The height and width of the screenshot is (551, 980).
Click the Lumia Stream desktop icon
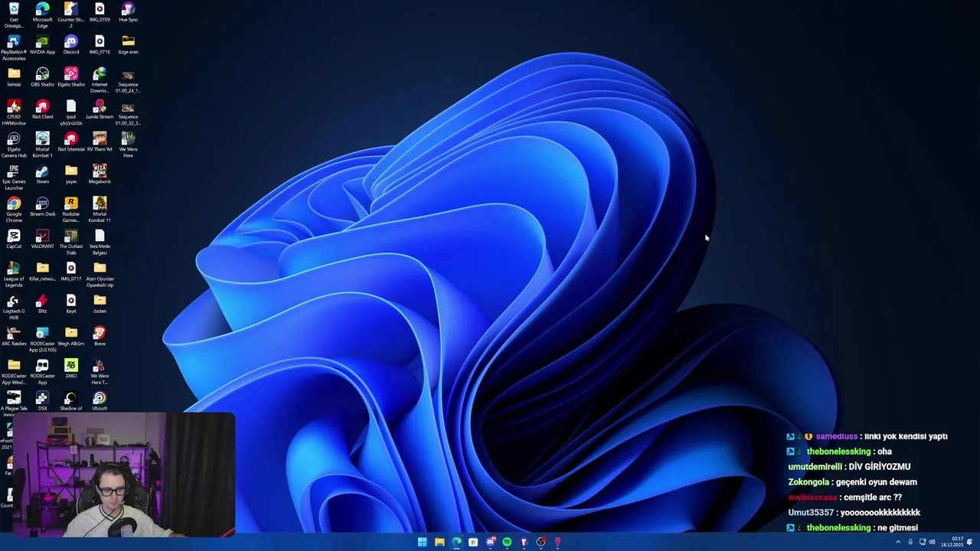[100, 109]
